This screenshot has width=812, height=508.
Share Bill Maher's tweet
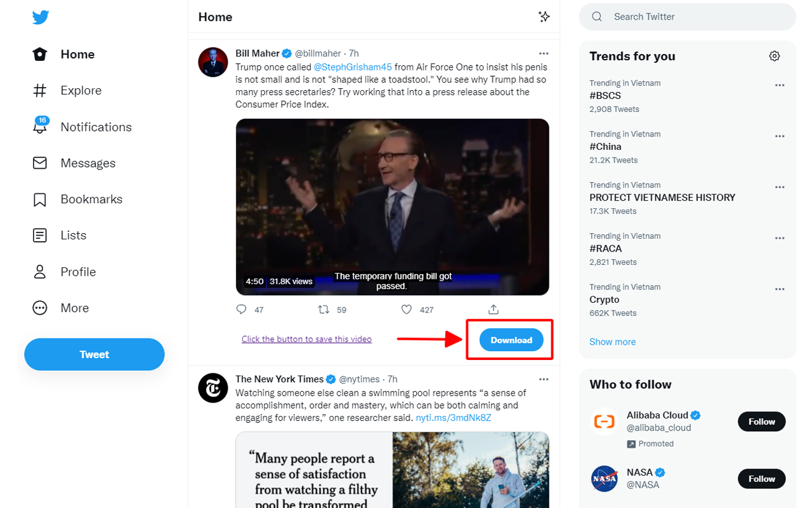point(494,309)
